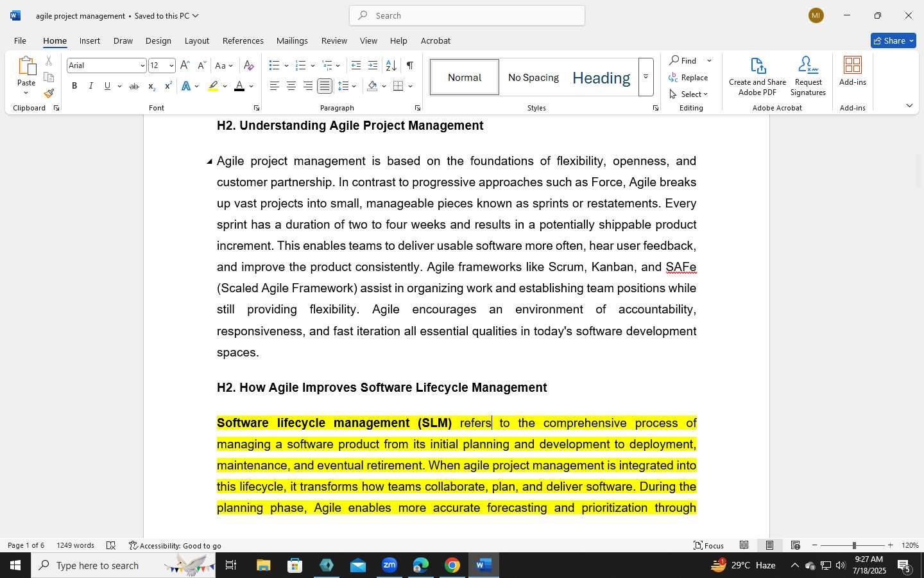
Task: Click zoom in plus icon
Action: (890, 545)
